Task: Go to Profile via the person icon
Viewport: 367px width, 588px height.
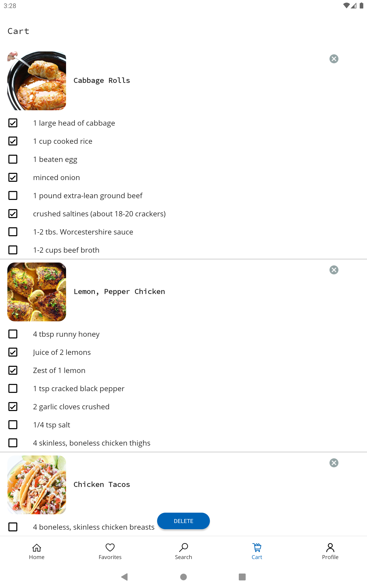Action: click(x=330, y=548)
